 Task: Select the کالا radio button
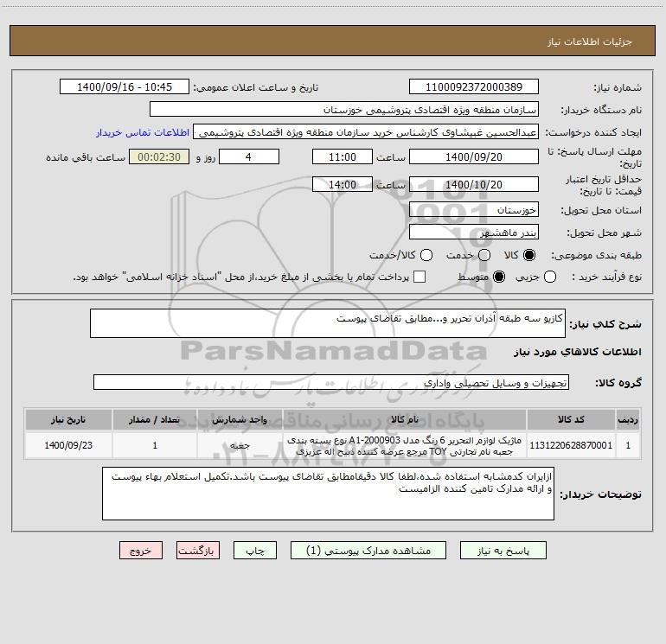529,255
